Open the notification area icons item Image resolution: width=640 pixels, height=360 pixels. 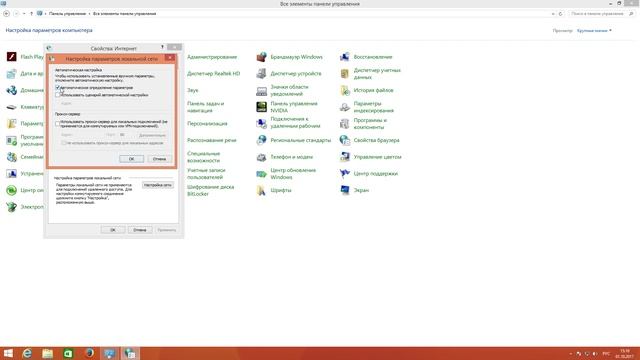click(261, 90)
